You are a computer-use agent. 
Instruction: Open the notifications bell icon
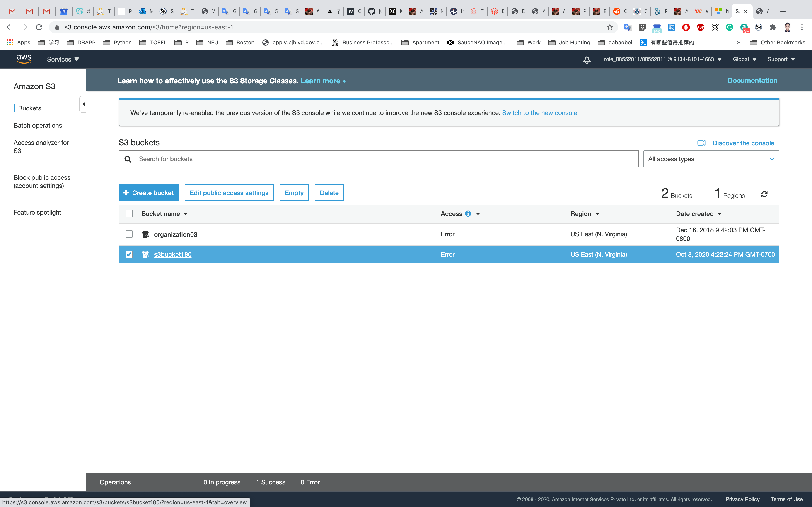pyautogui.click(x=587, y=60)
